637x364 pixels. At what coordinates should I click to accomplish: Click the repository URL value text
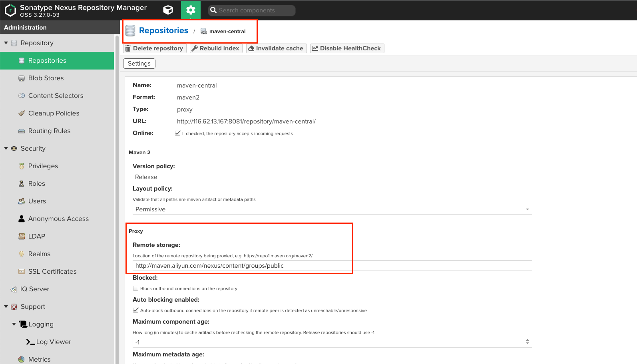[x=246, y=121]
